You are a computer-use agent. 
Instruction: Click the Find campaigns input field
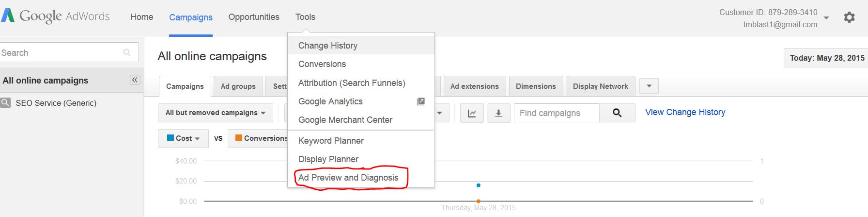coord(557,113)
